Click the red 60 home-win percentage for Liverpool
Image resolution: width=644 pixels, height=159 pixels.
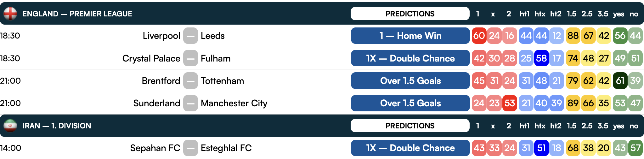(x=479, y=36)
